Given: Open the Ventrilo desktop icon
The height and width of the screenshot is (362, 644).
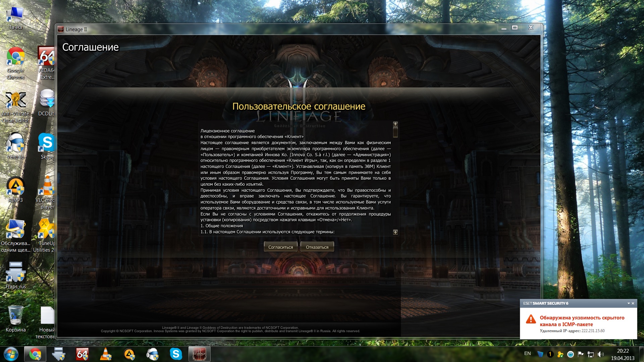Looking at the screenshot, I should (x=15, y=143).
